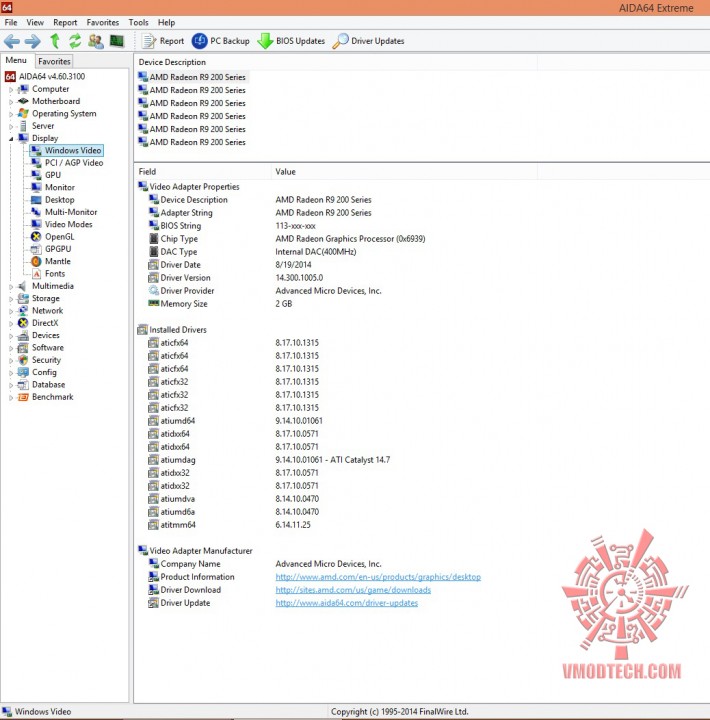Click the Field column header

coord(203,172)
